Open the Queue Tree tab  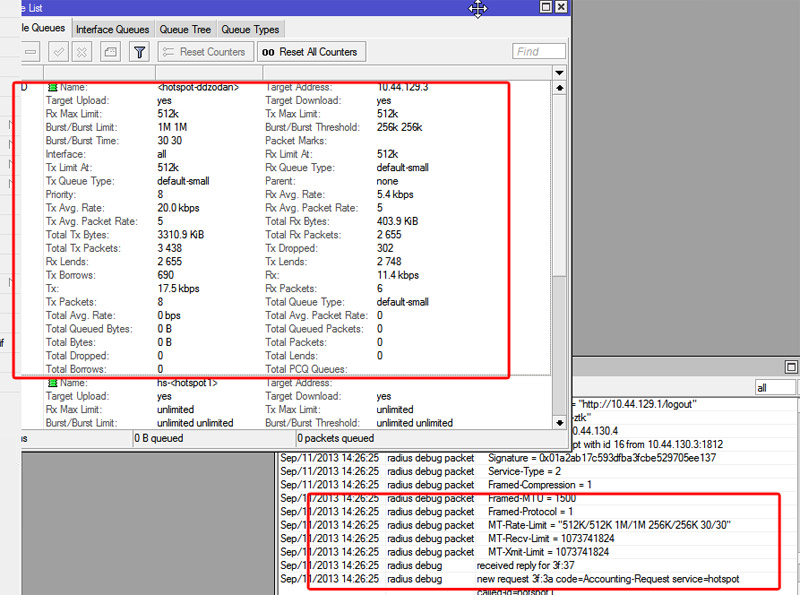point(185,30)
